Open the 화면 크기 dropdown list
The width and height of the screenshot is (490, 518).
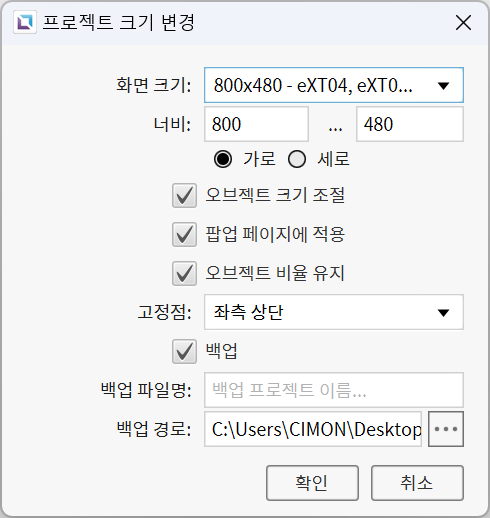click(334, 85)
